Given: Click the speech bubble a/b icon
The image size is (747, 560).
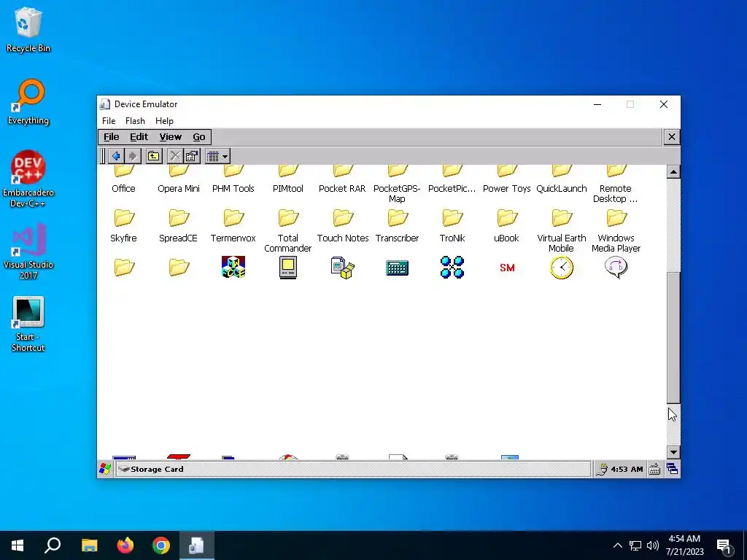Looking at the screenshot, I should [x=616, y=267].
